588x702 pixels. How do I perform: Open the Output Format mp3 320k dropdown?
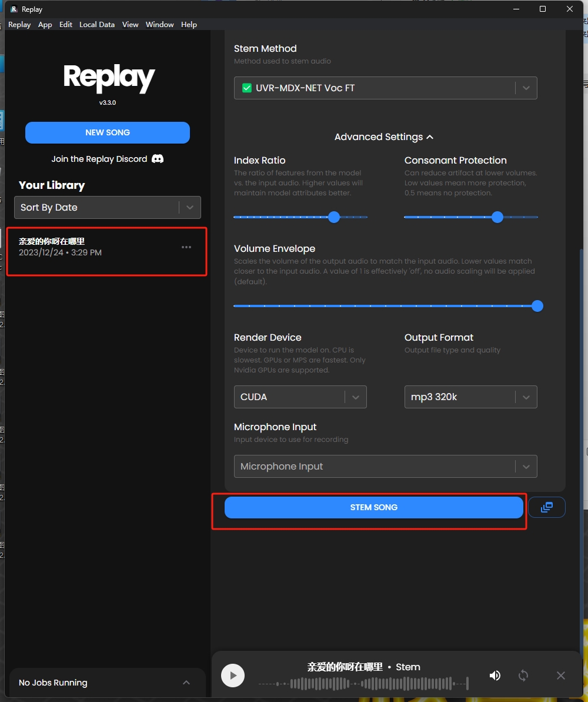pos(471,397)
